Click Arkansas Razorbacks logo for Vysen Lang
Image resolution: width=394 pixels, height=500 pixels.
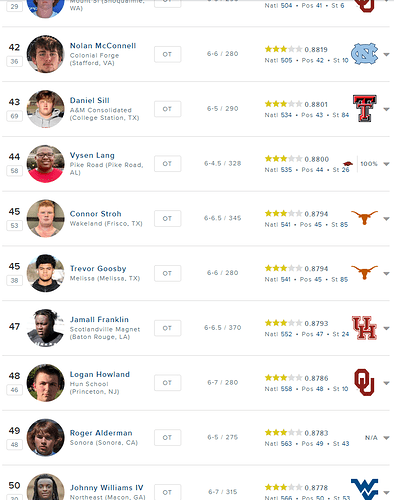pyautogui.click(x=348, y=164)
